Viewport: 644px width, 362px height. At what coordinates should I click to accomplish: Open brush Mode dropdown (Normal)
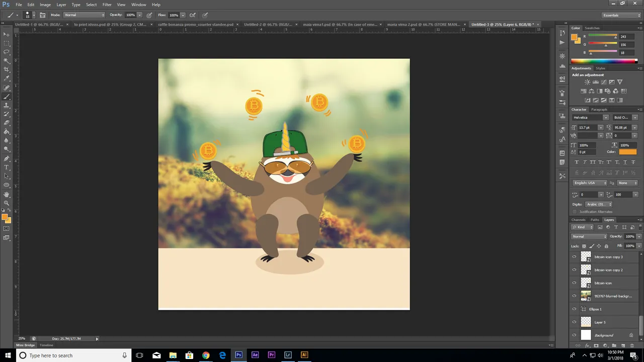pyautogui.click(x=84, y=15)
